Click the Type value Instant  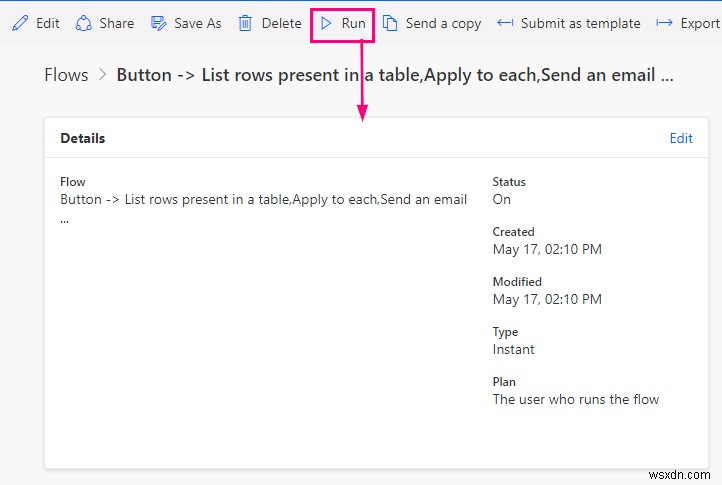[x=513, y=350]
